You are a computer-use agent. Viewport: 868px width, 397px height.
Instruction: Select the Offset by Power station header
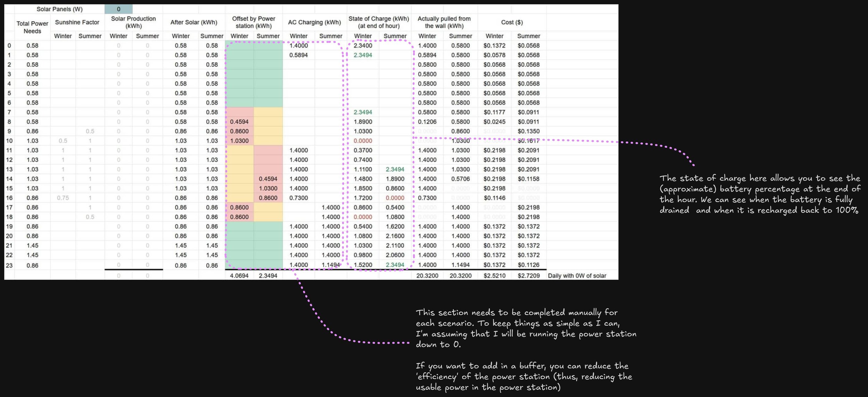click(253, 22)
